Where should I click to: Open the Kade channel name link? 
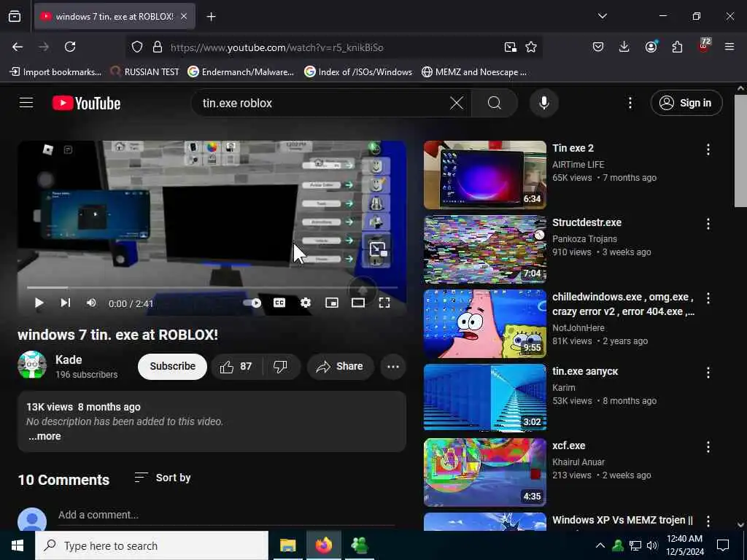coord(69,359)
